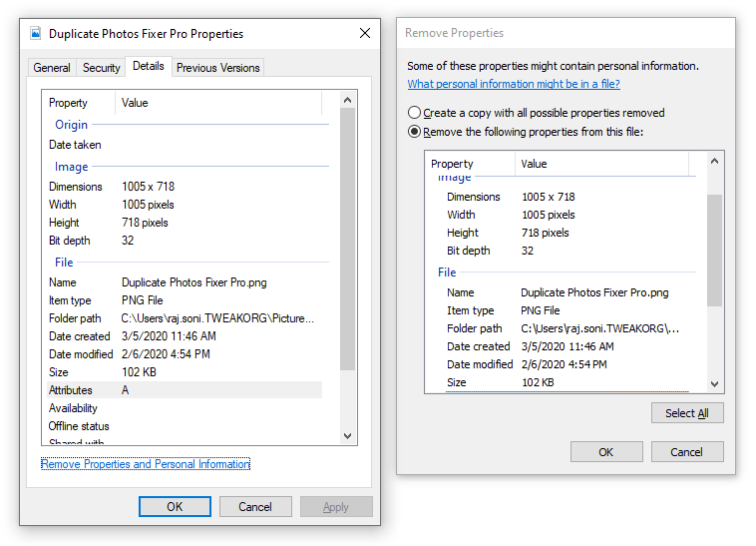The width and height of the screenshot is (756, 546).
Task: Click the Remove Properties list scrollbar thumb
Action: click(714, 251)
